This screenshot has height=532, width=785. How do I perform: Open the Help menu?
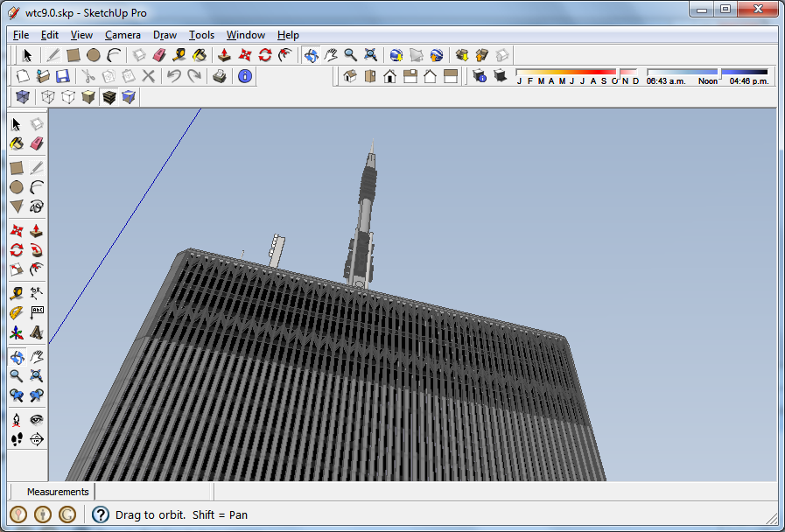288,35
